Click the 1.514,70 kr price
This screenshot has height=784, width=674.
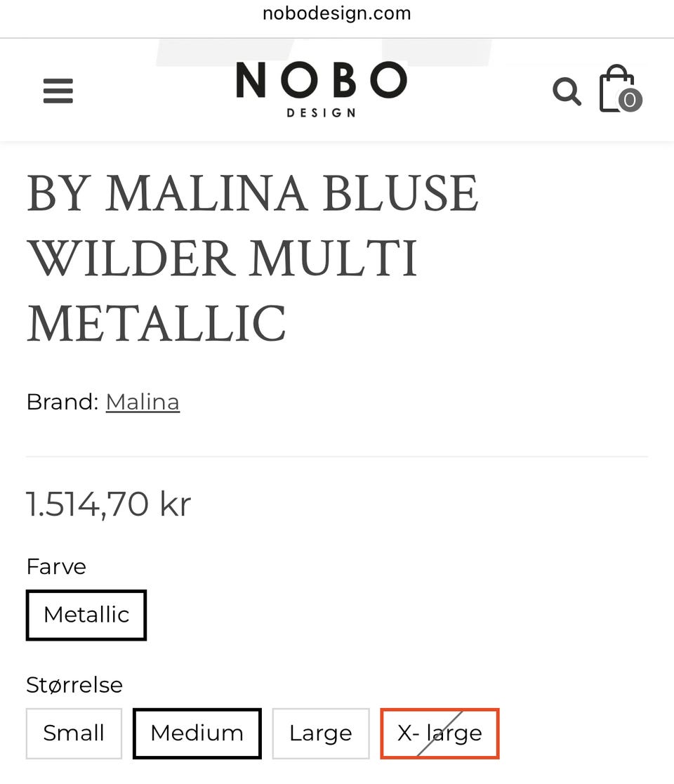tap(109, 504)
